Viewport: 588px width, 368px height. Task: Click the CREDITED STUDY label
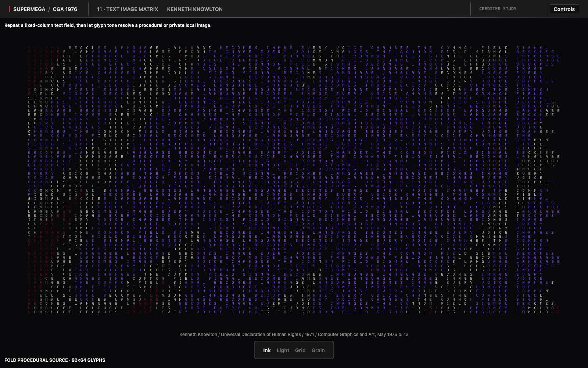498,9
